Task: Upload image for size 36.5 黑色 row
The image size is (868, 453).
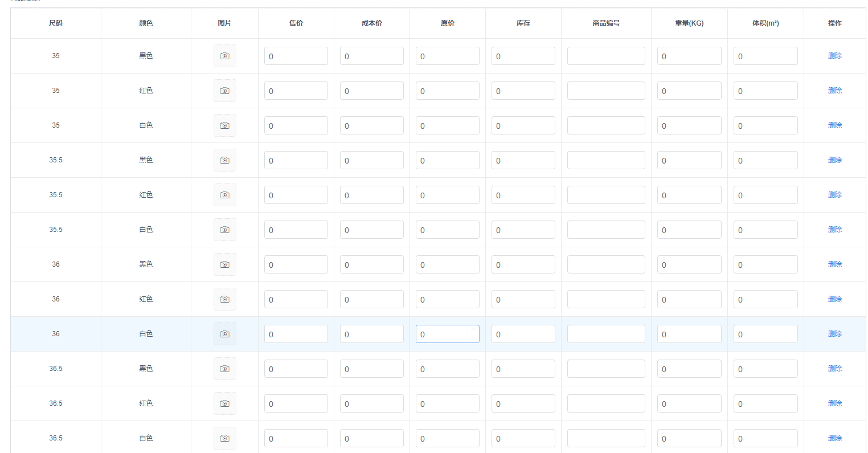Action: tap(225, 369)
